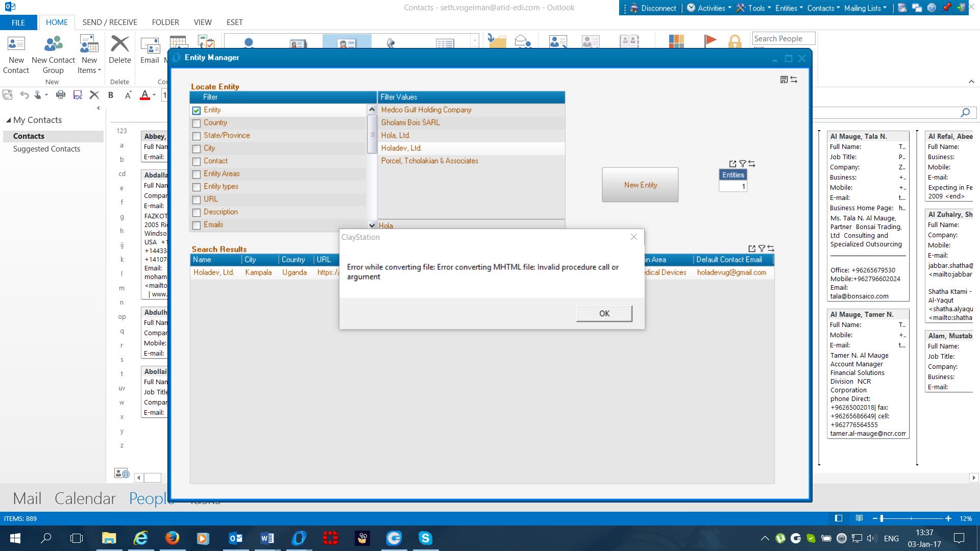The width and height of the screenshot is (980, 551).
Task: Check the Country filter checkbox
Action: pyautogui.click(x=197, y=123)
